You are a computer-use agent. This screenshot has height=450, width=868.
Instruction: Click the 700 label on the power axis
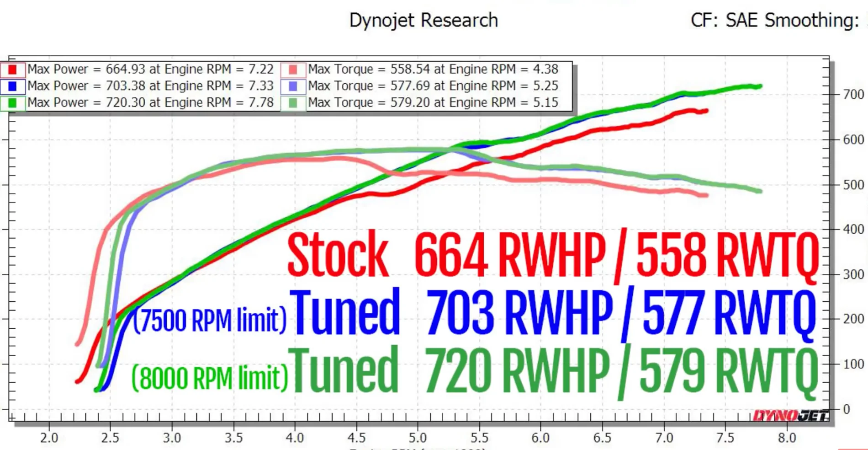[x=853, y=95]
